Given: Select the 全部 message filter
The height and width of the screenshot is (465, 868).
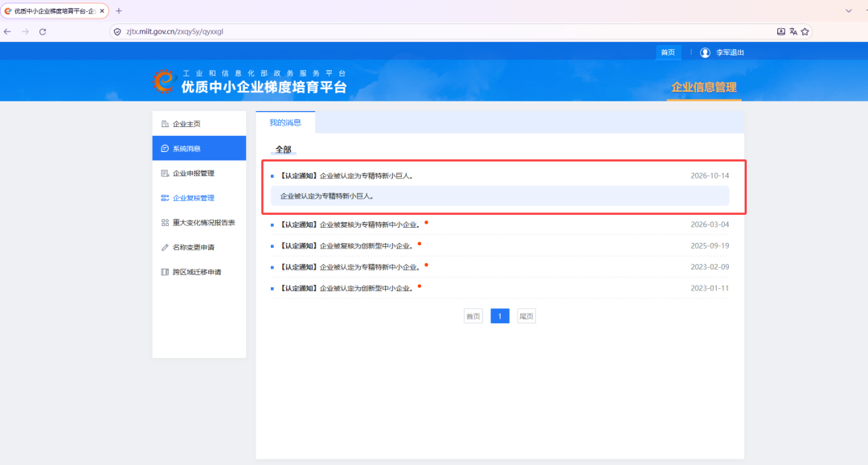Looking at the screenshot, I should (x=284, y=150).
